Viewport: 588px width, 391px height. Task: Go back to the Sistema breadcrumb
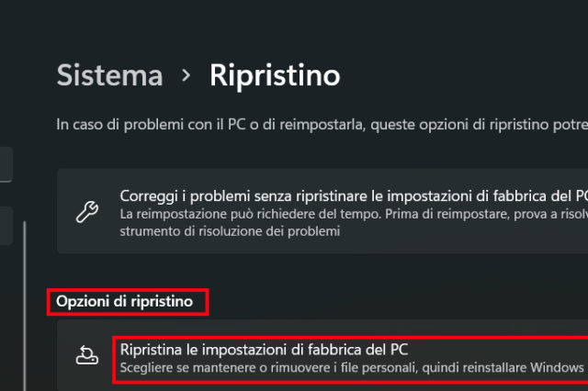[x=109, y=75]
